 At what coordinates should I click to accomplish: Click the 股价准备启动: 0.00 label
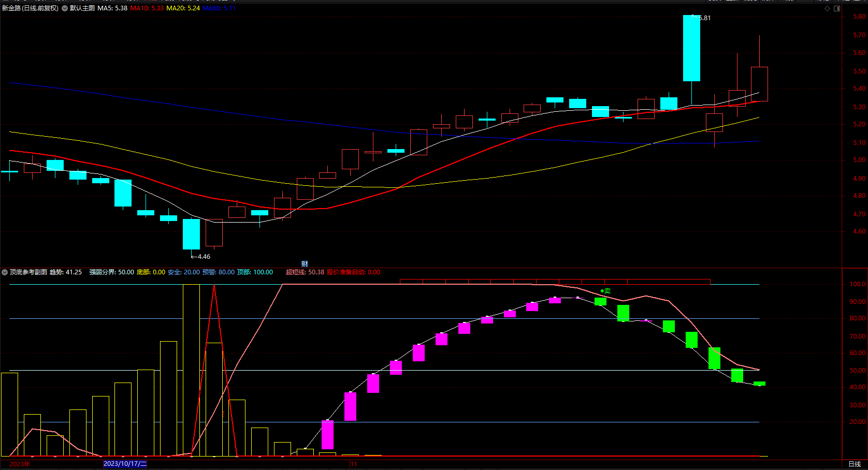tap(354, 272)
